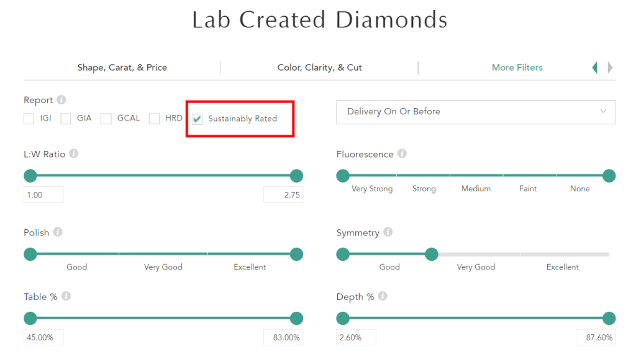Screen dimensions: 636x364
Task: Click the Symmetry slider handle at Very Good
Action: click(x=432, y=254)
